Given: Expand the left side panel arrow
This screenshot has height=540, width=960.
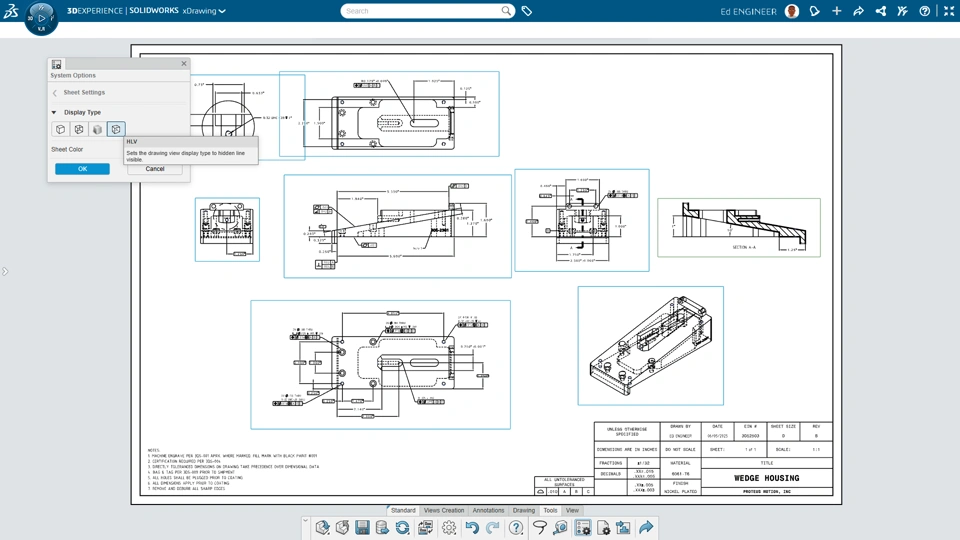Looking at the screenshot, I should coord(5,271).
